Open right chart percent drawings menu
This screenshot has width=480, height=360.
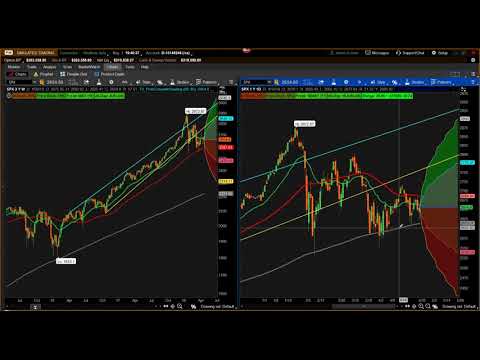[x=395, y=82]
